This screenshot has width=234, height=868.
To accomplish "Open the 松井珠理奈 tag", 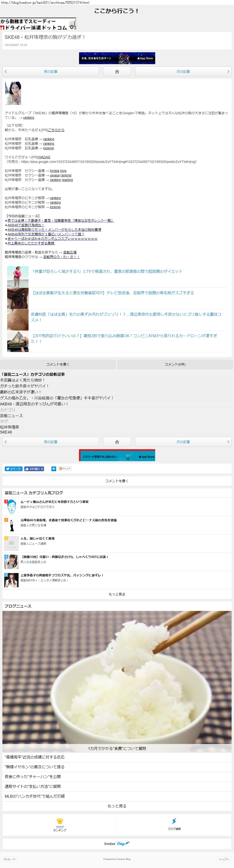I will 10,427.
